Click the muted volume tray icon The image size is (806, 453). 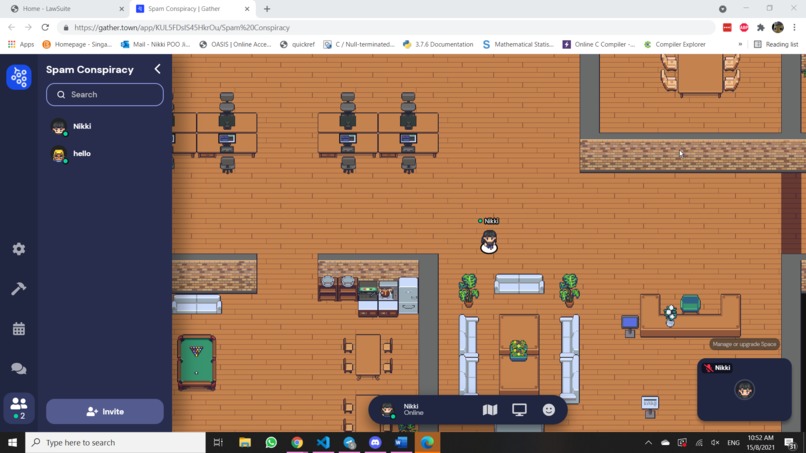[x=715, y=442]
